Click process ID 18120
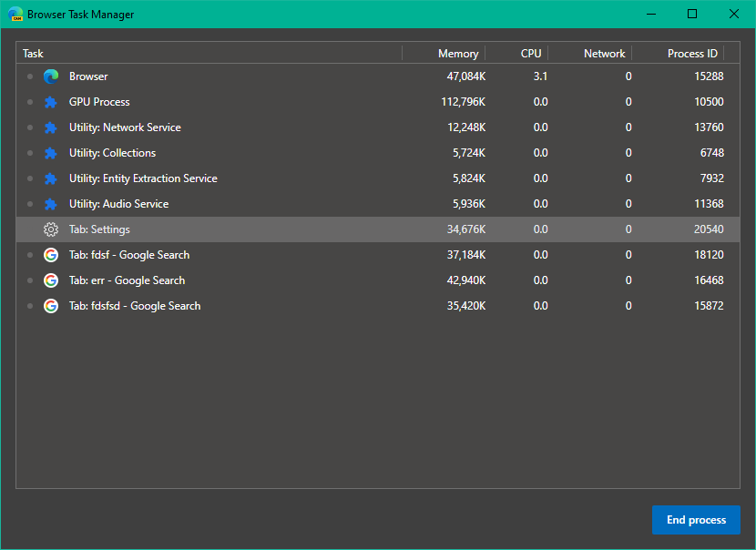The height and width of the screenshot is (550, 756). (x=709, y=255)
